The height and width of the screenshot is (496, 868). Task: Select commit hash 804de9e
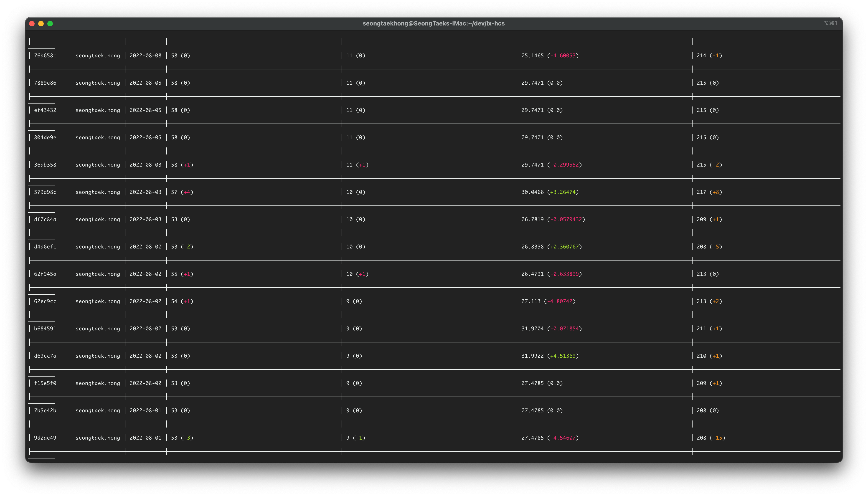pos(45,137)
